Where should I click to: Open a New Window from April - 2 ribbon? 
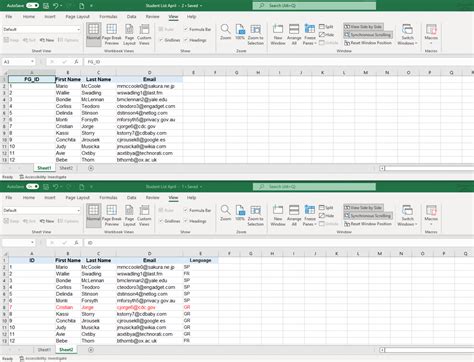pos(278,34)
